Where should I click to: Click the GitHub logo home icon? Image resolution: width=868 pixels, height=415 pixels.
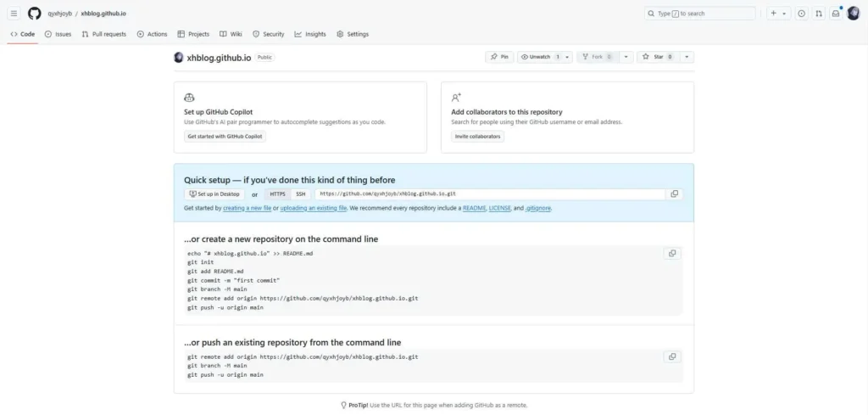click(x=34, y=14)
